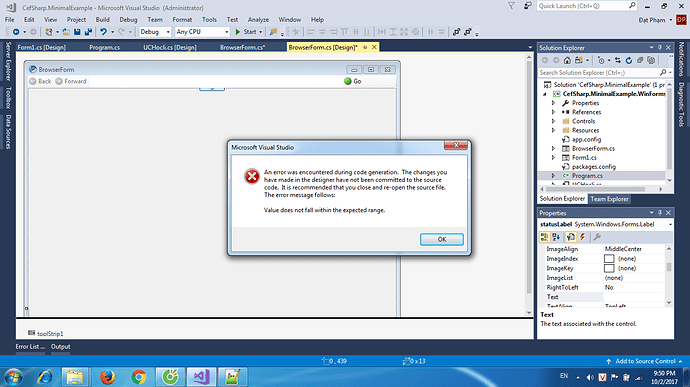Open the Any CPU platform dropdown

coord(202,32)
